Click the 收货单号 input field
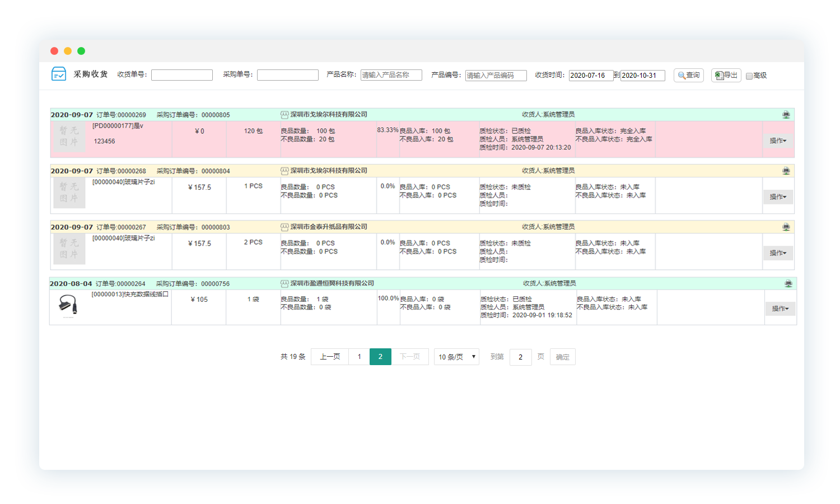This screenshot has height=504, width=840. click(x=182, y=75)
